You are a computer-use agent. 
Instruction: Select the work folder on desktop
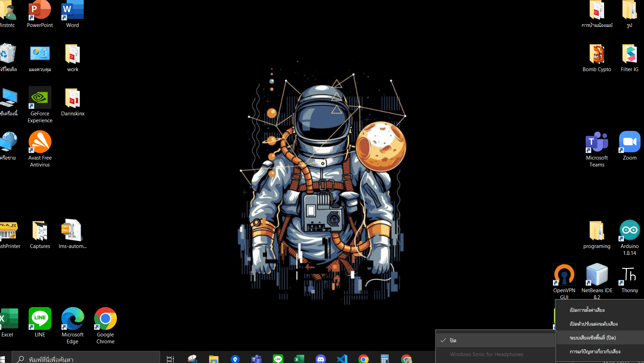pos(72,58)
